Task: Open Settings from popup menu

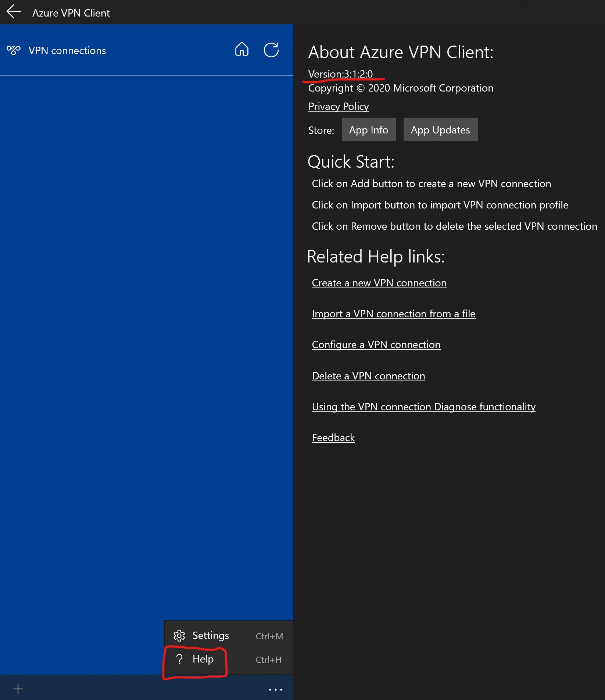Action: [229, 636]
